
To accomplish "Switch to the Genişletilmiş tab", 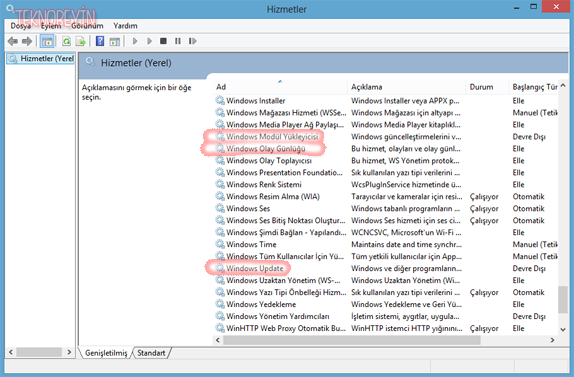I will [x=106, y=353].
